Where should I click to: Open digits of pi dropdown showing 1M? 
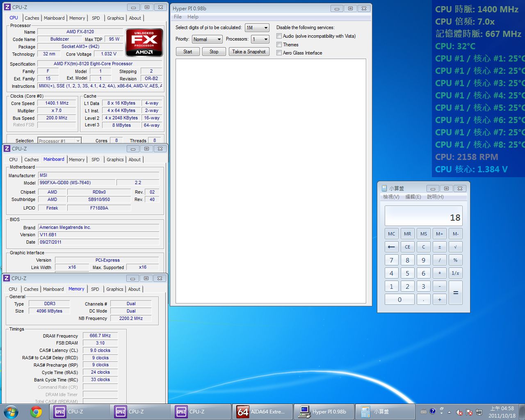pos(257,28)
